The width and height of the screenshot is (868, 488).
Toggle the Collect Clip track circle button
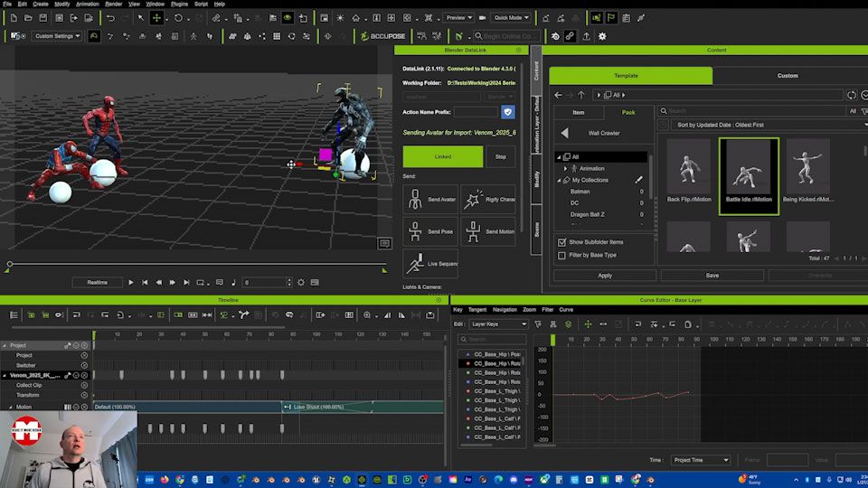coord(84,385)
